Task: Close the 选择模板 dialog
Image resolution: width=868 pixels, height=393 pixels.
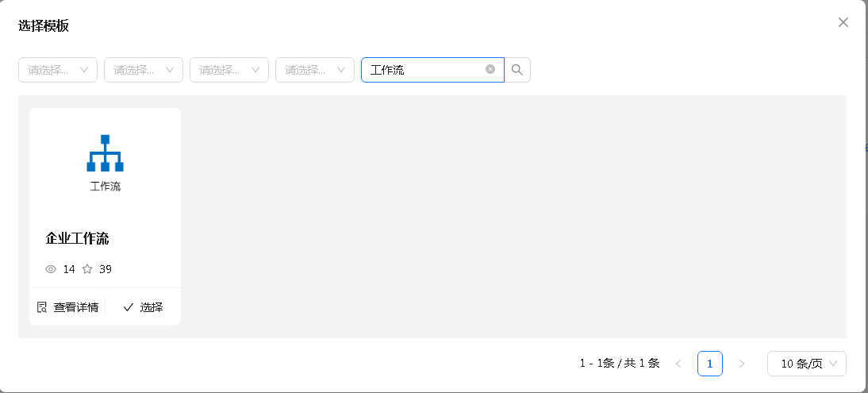Action: click(x=843, y=22)
